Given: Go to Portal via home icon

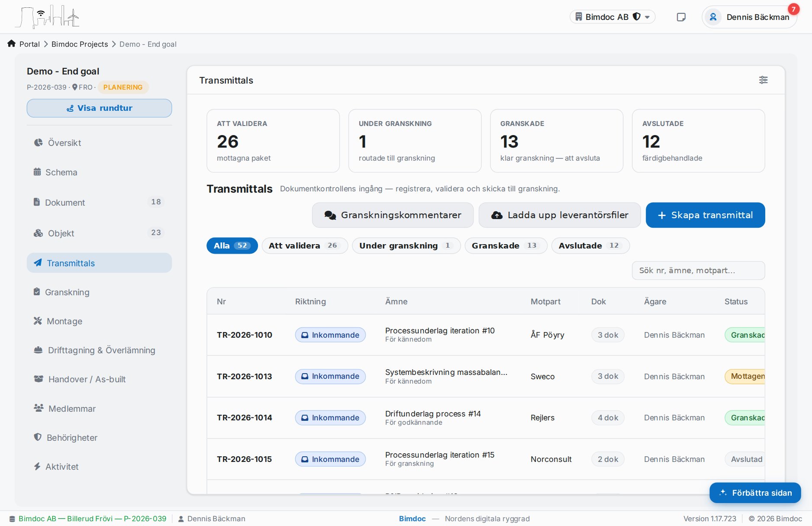Looking at the screenshot, I should [x=12, y=44].
